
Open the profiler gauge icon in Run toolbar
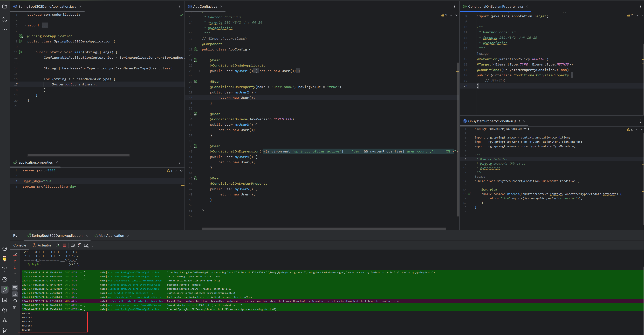pos(86,245)
